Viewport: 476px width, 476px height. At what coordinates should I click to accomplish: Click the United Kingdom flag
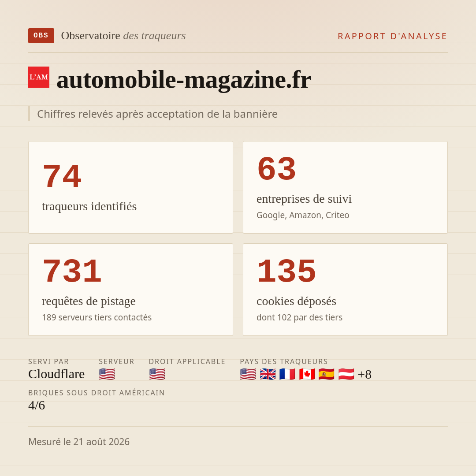click(x=268, y=374)
